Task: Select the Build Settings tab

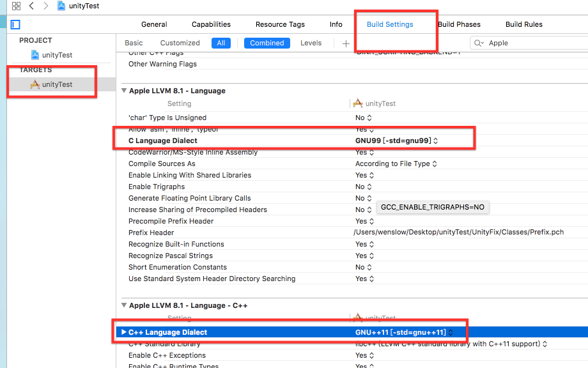Action: [x=390, y=24]
